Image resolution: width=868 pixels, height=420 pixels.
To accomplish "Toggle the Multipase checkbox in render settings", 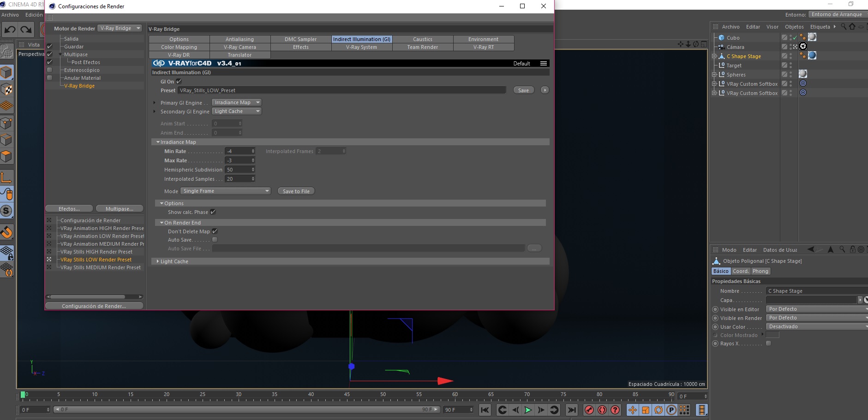I will (x=50, y=54).
